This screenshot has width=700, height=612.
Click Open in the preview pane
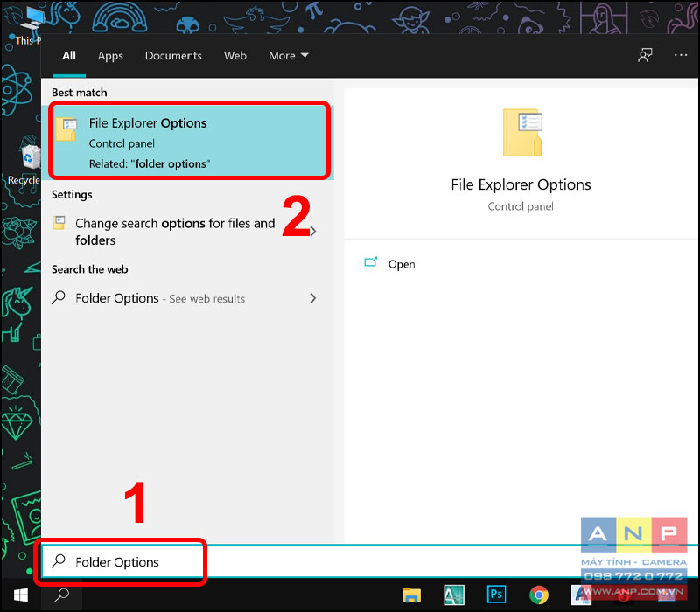coord(402,264)
